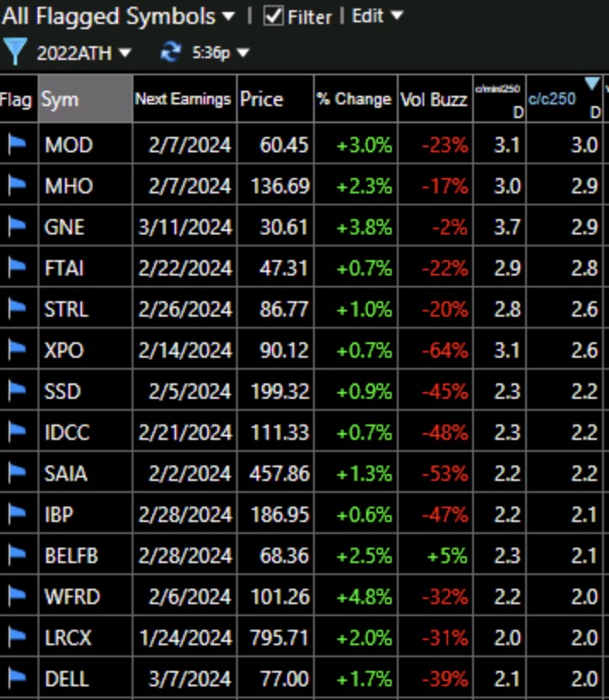Sort by Vol Buzz column header
Image resolution: width=609 pixels, height=700 pixels.
point(435,99)
